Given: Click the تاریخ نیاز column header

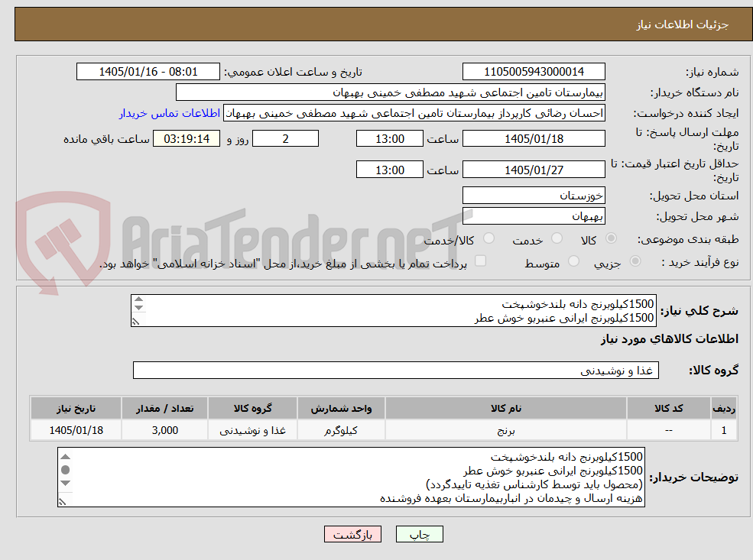Looking at the screenshot, I should point(76,409).
